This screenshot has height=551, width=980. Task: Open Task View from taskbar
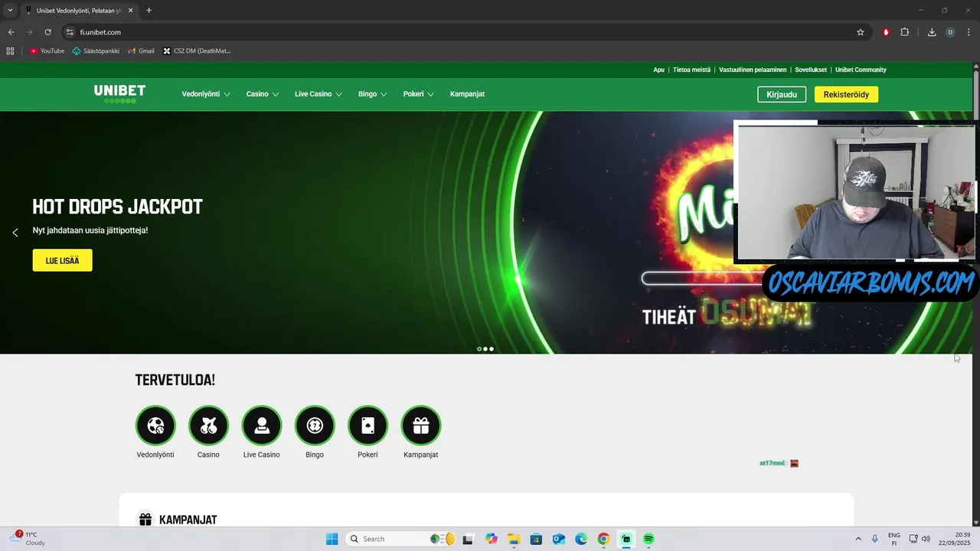468,539
